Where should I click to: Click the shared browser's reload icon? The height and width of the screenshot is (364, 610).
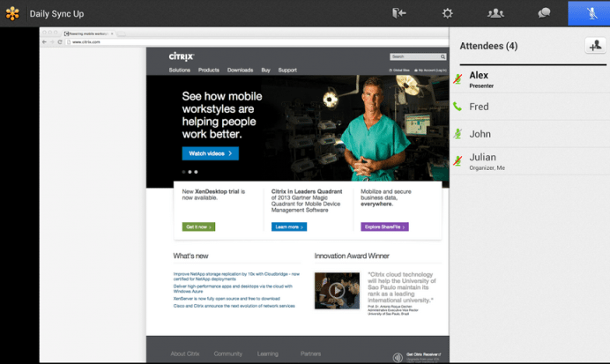pos(60,42)
